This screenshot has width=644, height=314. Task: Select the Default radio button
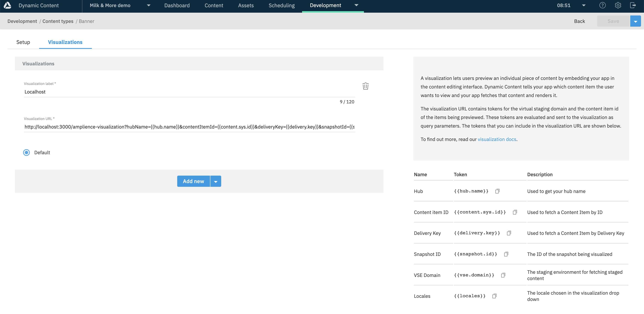point(26,152)
